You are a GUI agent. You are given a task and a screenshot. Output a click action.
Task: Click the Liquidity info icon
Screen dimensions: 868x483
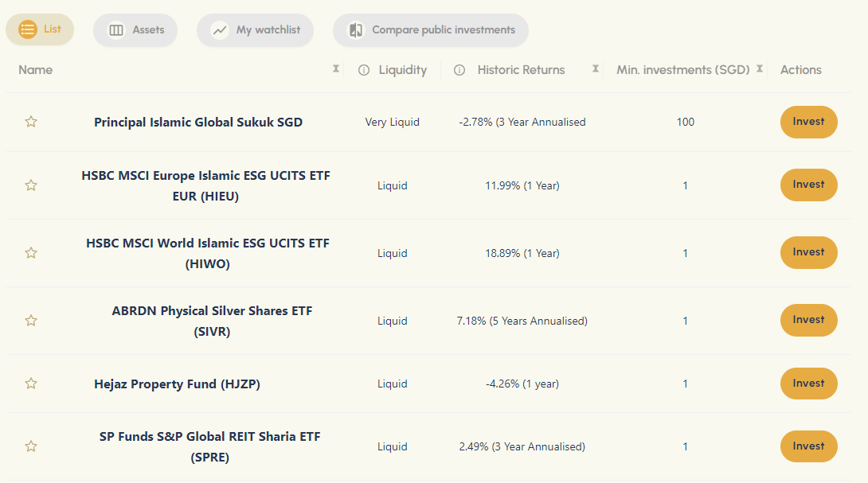(x=364, y=70)
